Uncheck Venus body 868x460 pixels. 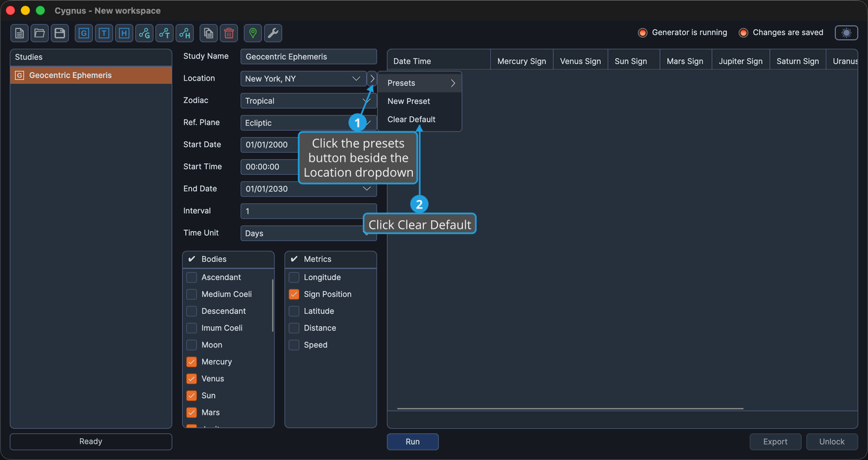click(x=192, y=379)
